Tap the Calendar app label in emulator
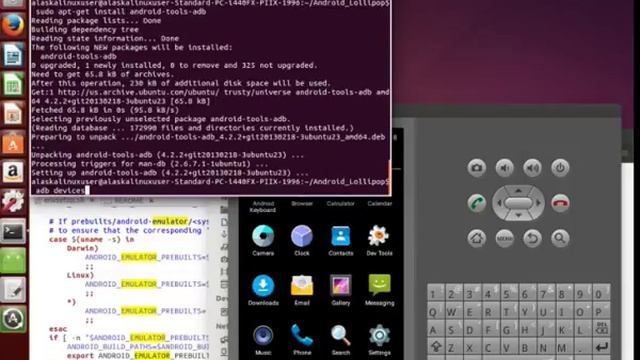Viewport: 640px width, 360px height. [379, 203]
